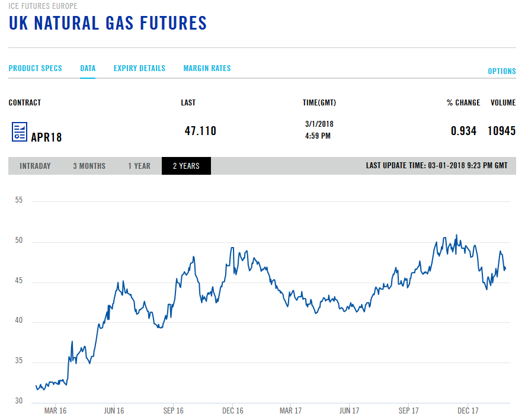The width and height of the screenshot is (528, 420).
Task: Open the Options link
Action: 502,71
